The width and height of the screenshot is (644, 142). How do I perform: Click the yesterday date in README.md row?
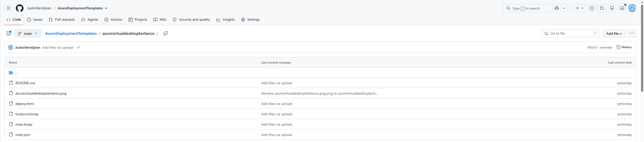[x=624, y=83]
